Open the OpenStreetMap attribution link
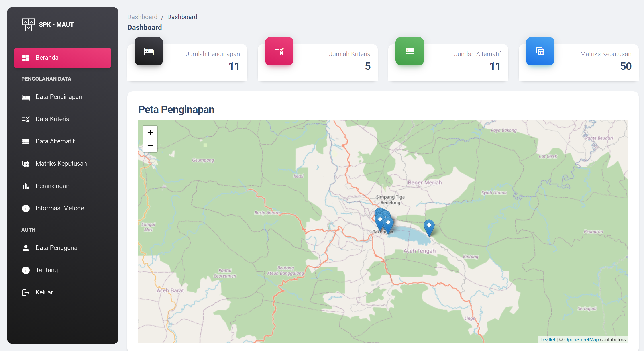Image resolution: width=644 pixels, height=351 pixels. (581, 339)
